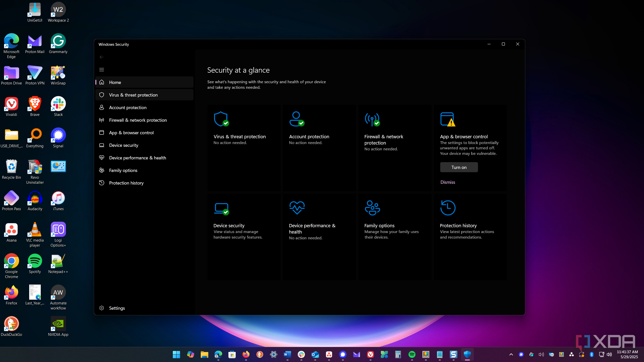The image size is (644, 362).
Task: Open Device performance & health sidebar item
Action: [137, 158]
